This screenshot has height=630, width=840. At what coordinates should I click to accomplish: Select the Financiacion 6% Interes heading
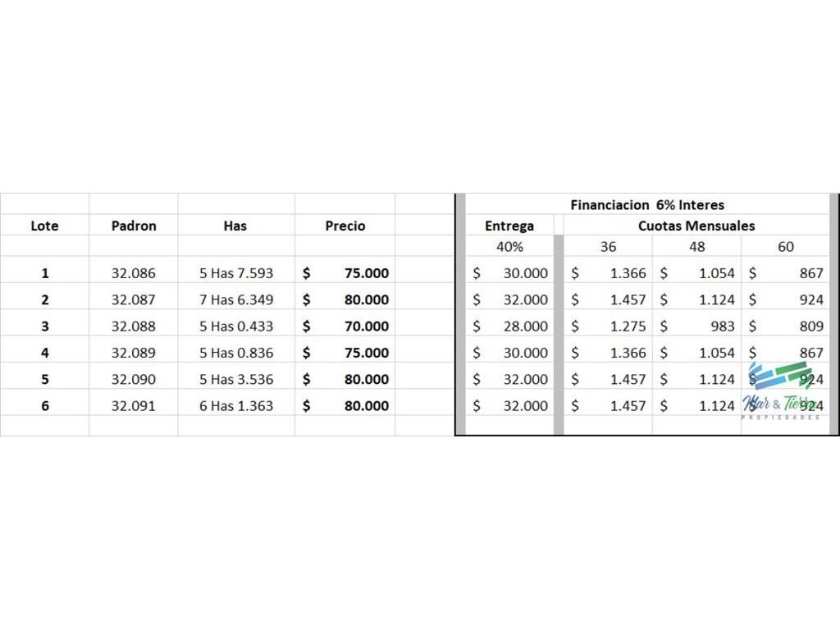pyautogui.click(x=647, y=205)
